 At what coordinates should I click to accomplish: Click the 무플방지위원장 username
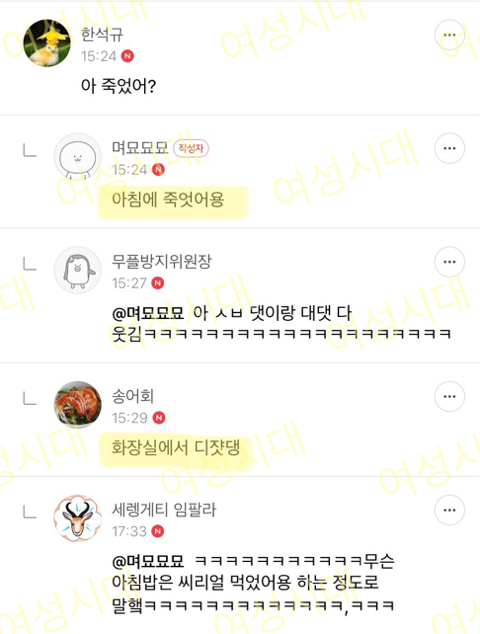pos(162,262)
